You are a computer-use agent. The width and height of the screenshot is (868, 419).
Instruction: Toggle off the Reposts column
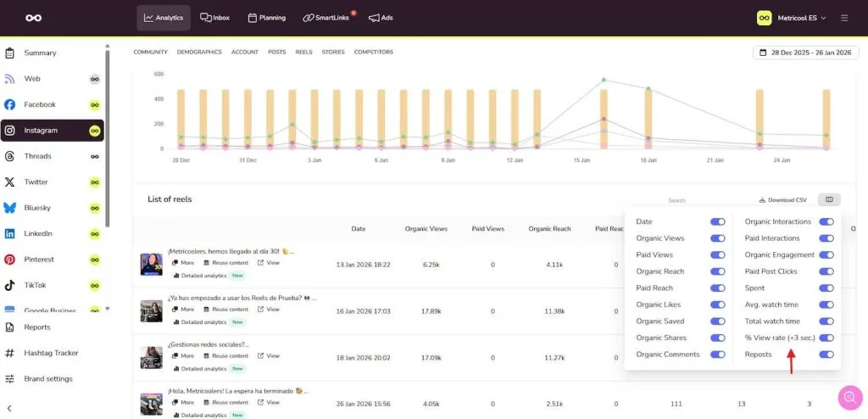(826, 355)
